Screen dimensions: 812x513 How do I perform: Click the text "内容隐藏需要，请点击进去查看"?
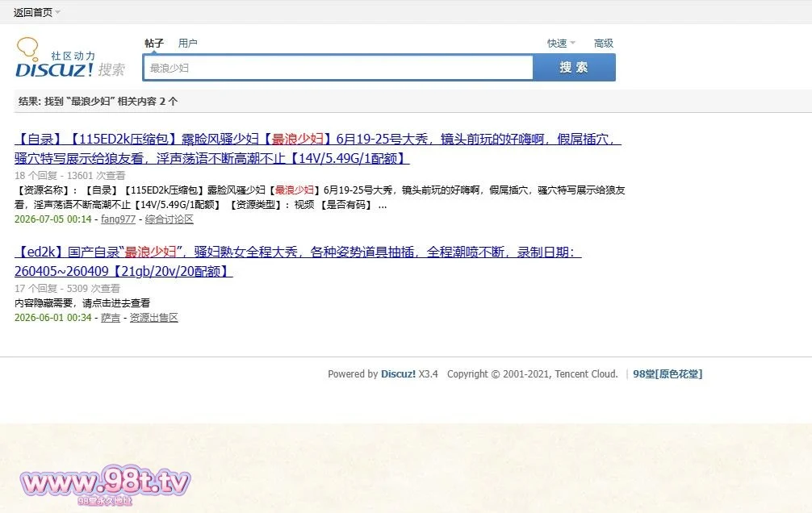[x=82, y=302]
